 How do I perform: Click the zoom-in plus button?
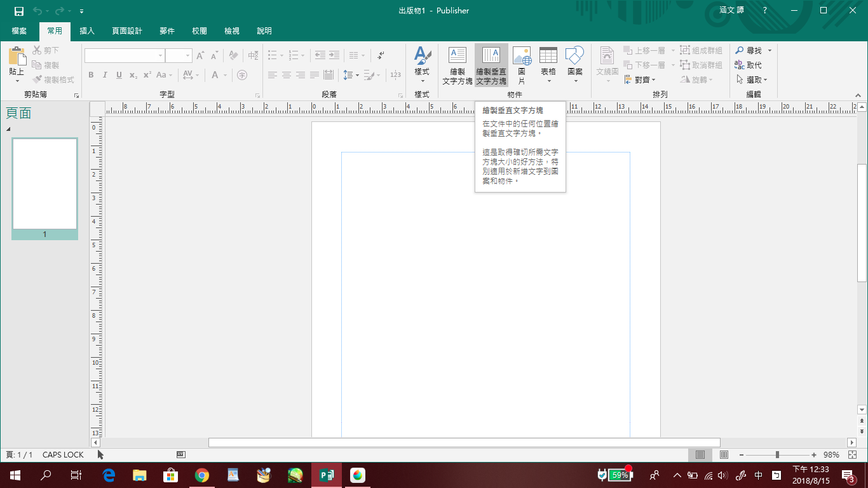point(814,455)
